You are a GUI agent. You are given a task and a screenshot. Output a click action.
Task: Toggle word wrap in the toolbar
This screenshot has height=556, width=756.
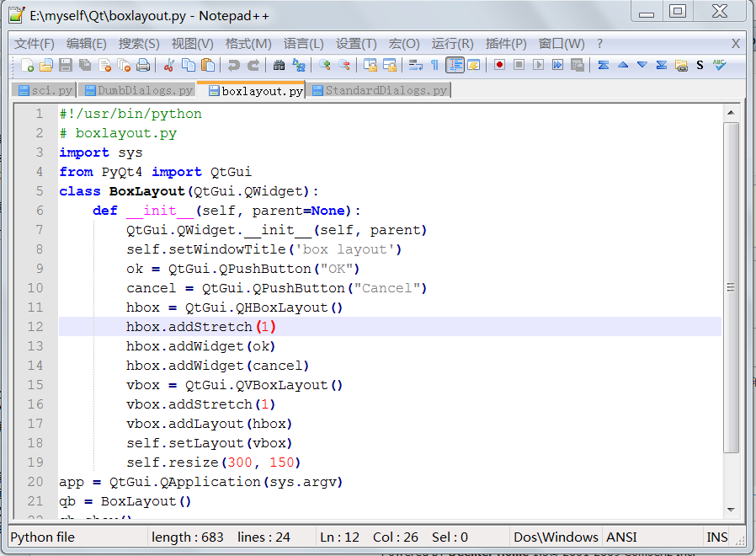pos(415,65)
